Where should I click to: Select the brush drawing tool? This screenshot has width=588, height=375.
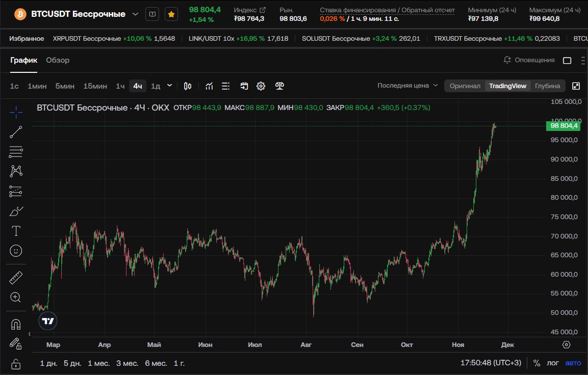(16, 211)
